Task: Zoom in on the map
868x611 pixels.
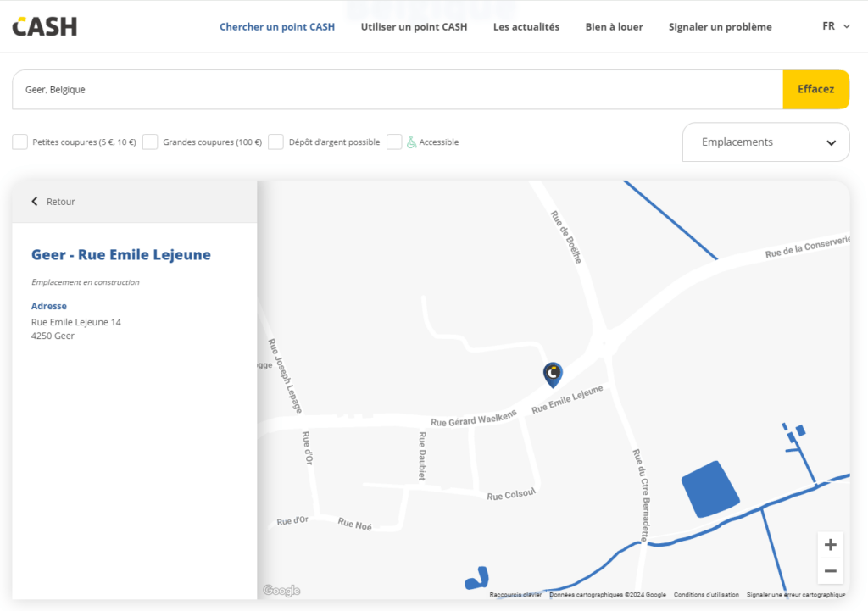Action: tap(830, 545)
